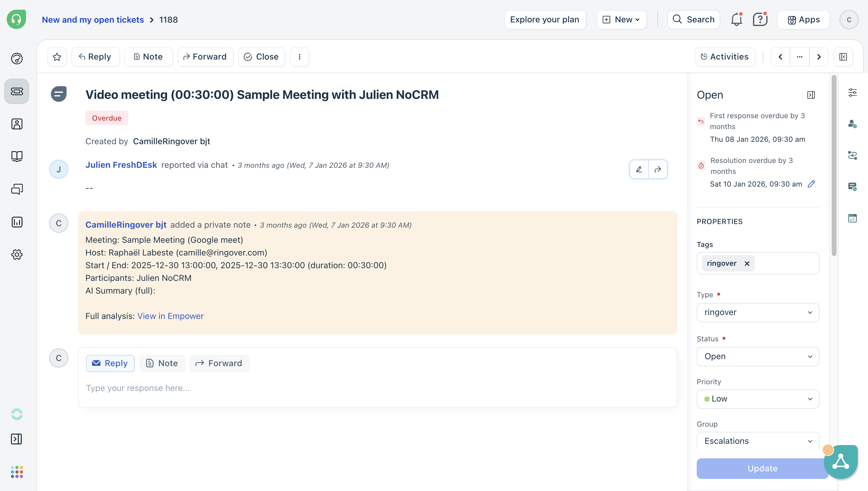Image resolution: width=868 pixels, height=491 pixels.
Task: Switch to the Note tab in composer
Action: [x=162, y=363]
